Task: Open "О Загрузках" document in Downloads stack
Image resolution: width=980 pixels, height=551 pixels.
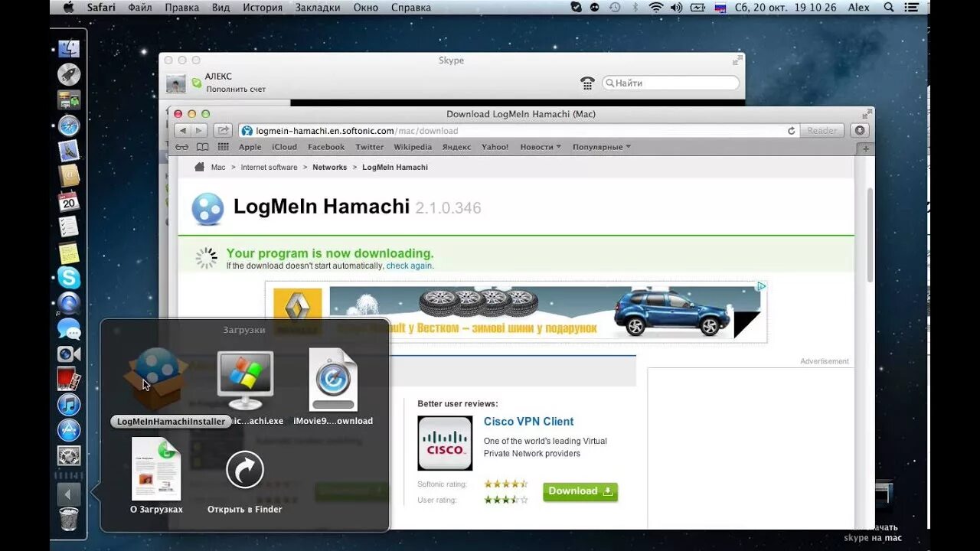Action: (156, 469)
